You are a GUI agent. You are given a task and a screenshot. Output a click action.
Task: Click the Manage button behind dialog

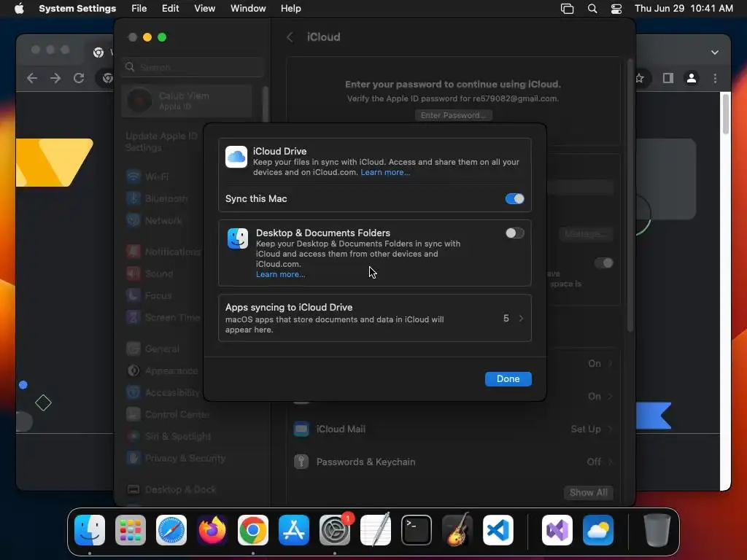pyautogui.click(x=585, y=234)
